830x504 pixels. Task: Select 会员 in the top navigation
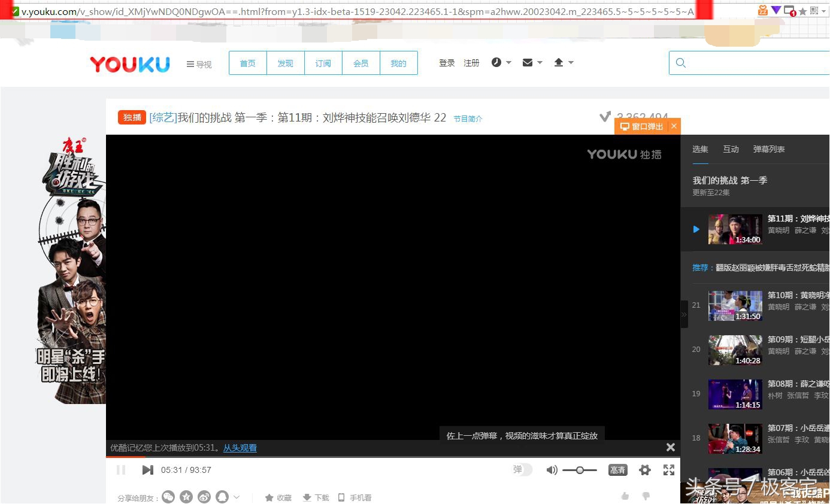361,62
